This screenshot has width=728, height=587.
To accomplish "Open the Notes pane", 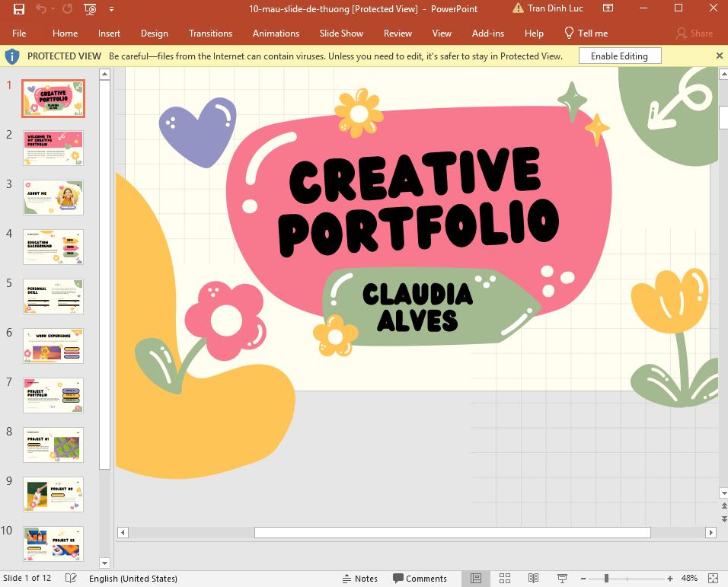I will pos(360,578).
